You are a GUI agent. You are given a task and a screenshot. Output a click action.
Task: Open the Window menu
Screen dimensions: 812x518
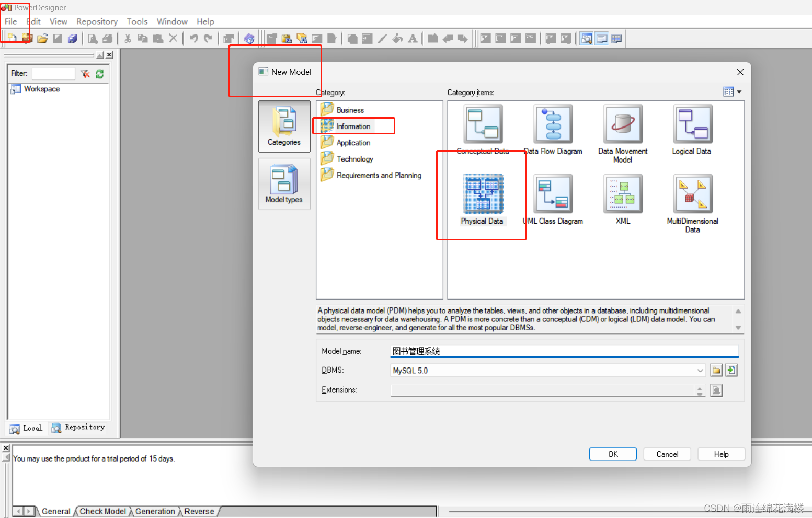(x=172, y=21)
